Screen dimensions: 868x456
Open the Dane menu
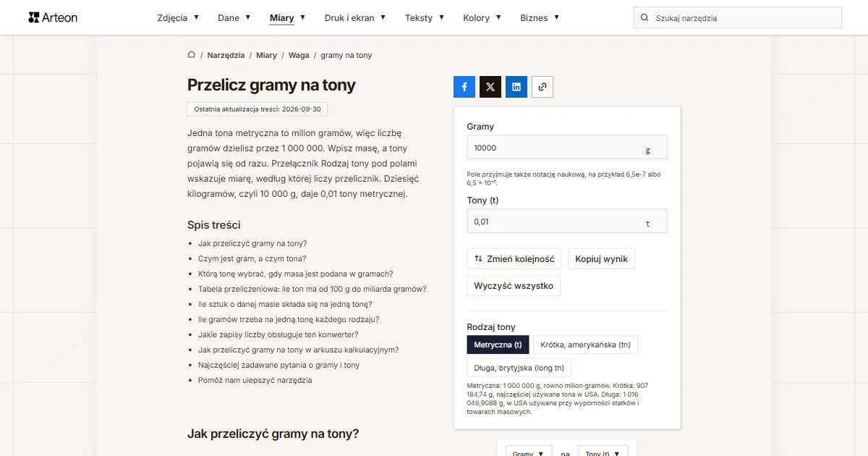[x=234, y=18]
